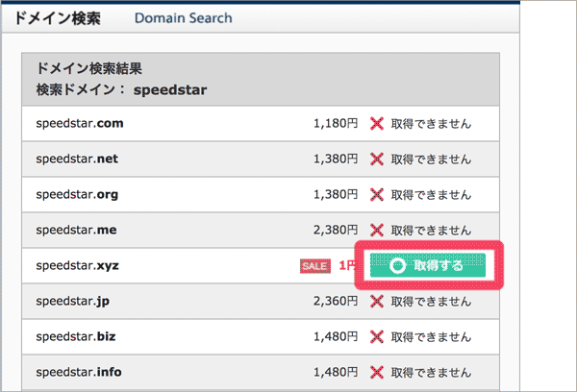Click the Domain Search heading text

(183, 18)
